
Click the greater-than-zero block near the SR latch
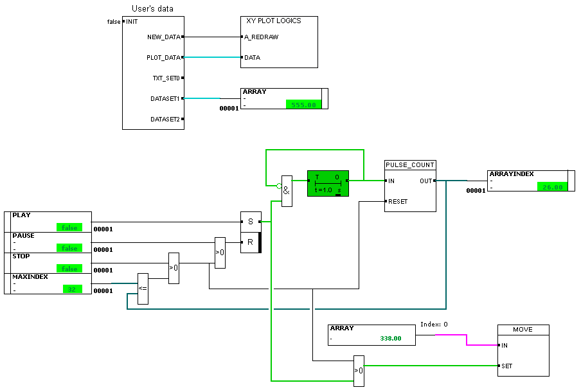coord(220,249)
